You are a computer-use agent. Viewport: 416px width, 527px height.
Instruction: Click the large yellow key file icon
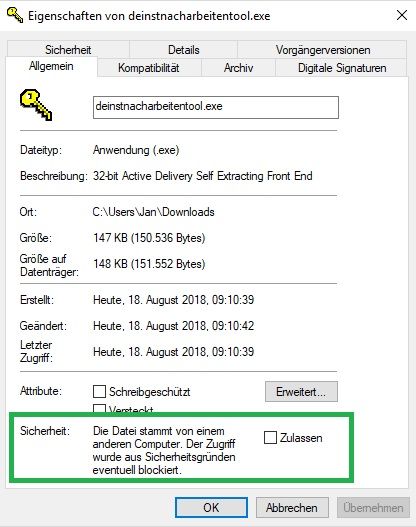[x=36, y=105]
